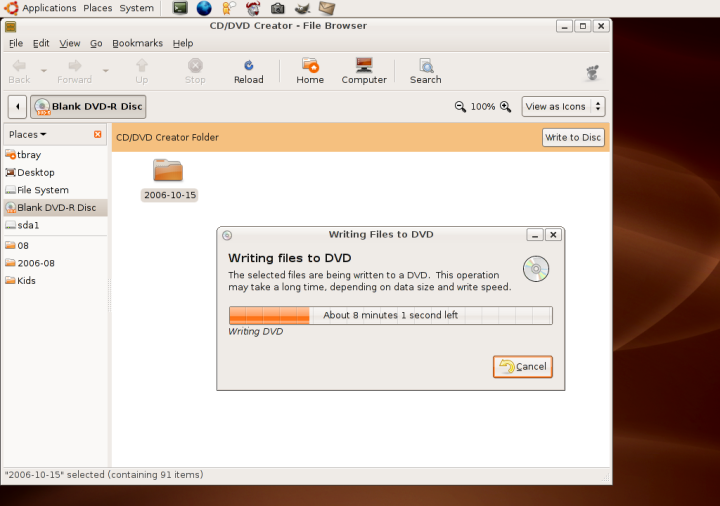Click the CD/DVD Creator Folder label
The width and height of the screenshot is (720, 506).
pyautogui.click(x=167, y=137)
